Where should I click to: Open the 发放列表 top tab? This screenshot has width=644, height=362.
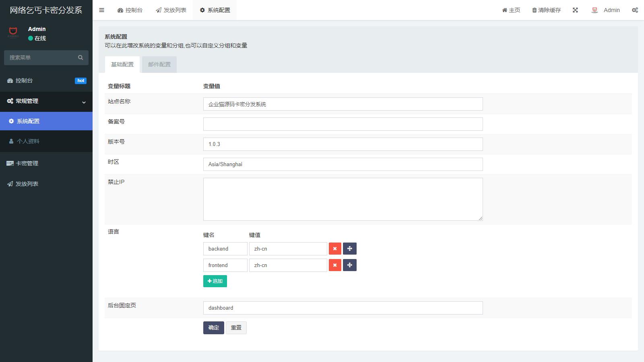click(x=171, y=10)
